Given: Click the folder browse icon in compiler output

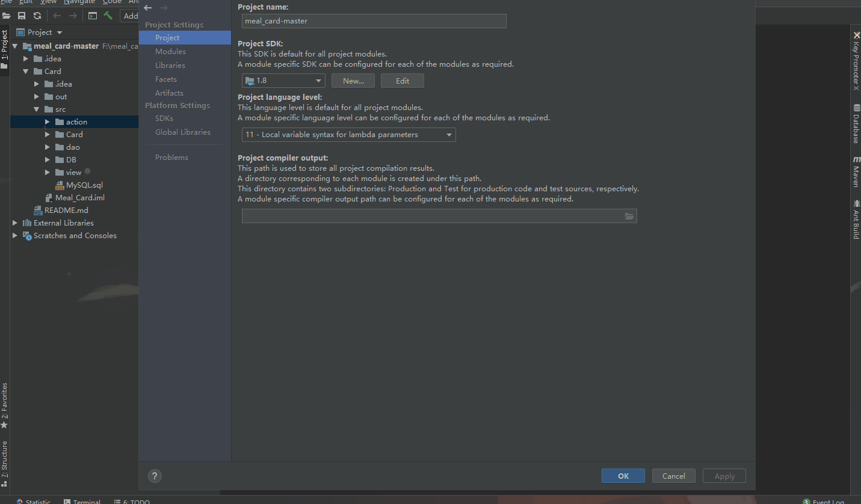Looking at the screenshot, I should 629,216.
